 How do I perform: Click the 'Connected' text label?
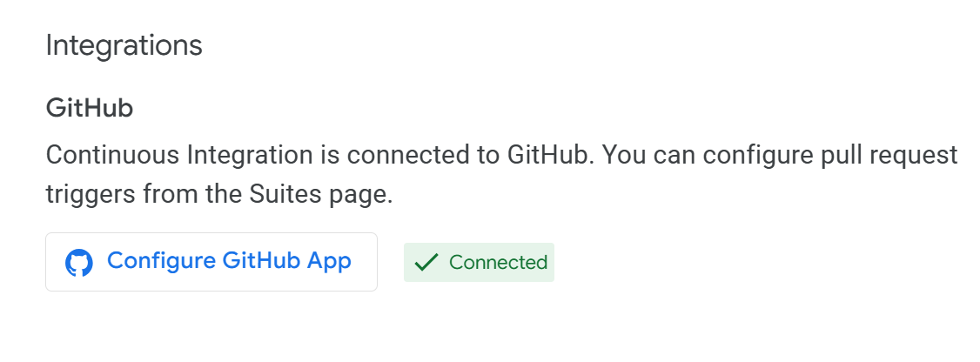click(498, 263)
